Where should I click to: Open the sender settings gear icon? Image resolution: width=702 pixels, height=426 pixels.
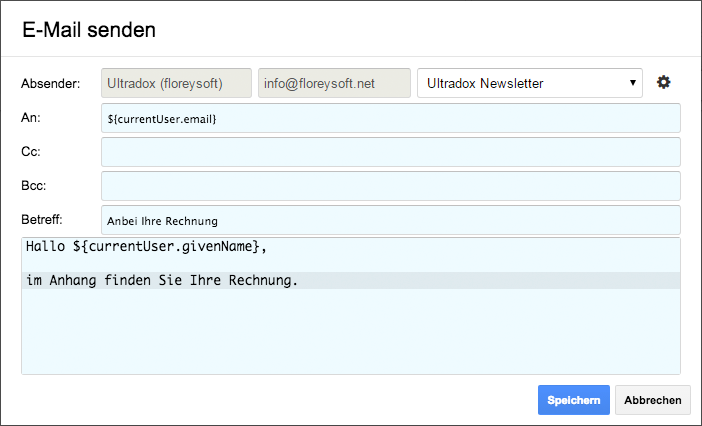663,82
